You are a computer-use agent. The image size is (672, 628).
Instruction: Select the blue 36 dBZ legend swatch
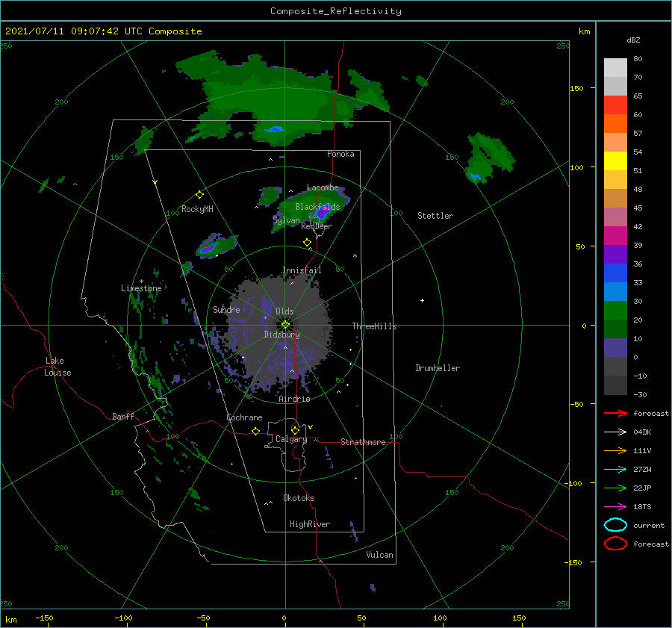point(615,273)
